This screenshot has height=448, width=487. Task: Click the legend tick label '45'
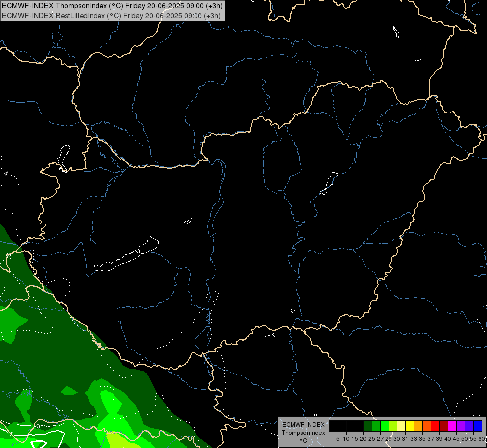coord(456,439)
